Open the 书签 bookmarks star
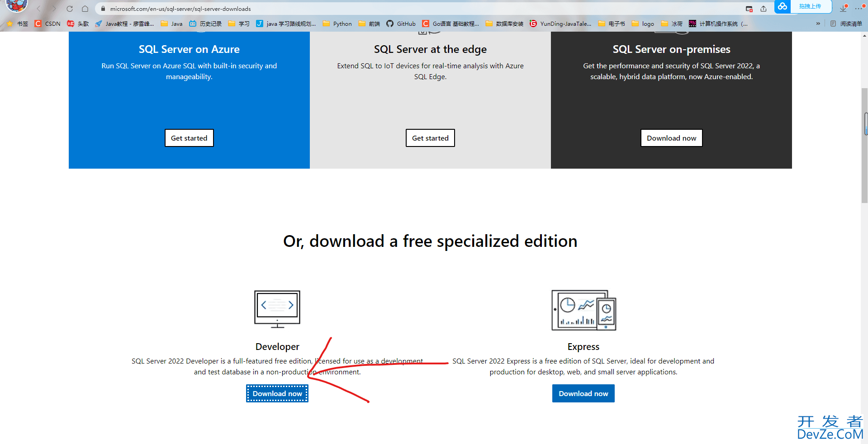 pyautogui.click(x=17, y=24)
